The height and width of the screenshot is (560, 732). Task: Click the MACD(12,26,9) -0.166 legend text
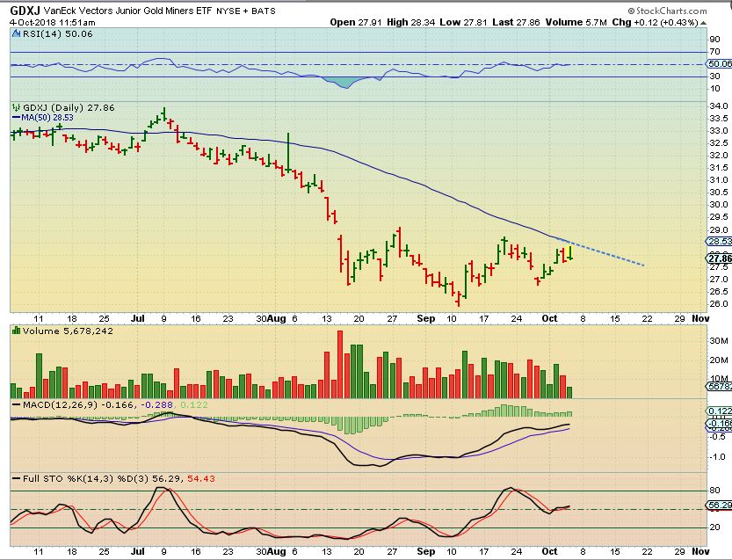point(78,405)
